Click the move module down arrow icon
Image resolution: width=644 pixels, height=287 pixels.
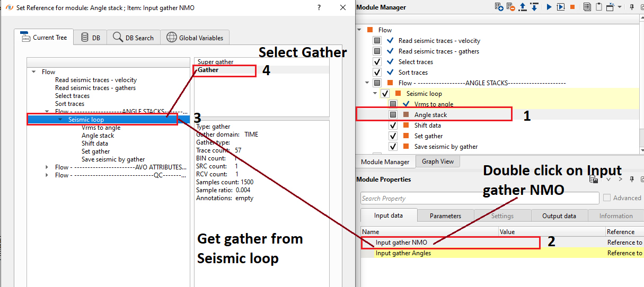[x=534, y=7]
